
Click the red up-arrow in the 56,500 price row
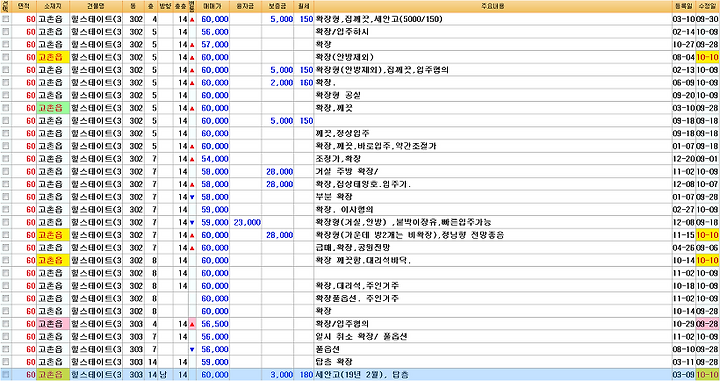[x=192, y=324]
